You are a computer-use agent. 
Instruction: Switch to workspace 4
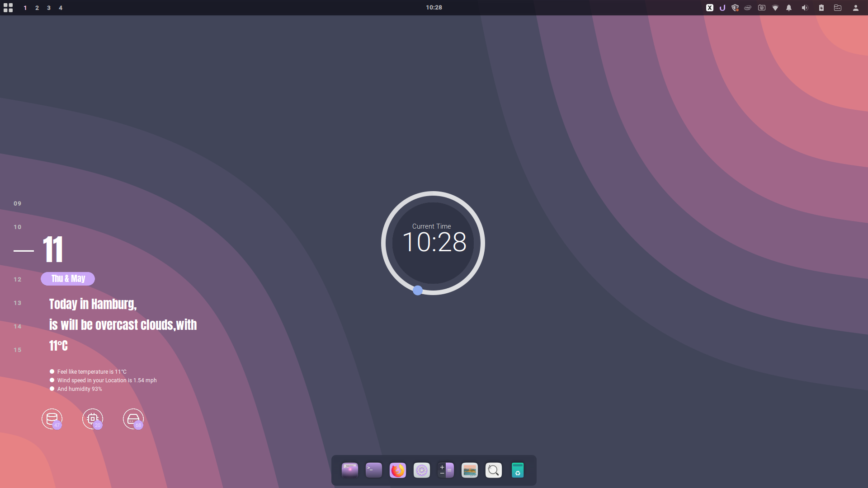coord(61,8)
